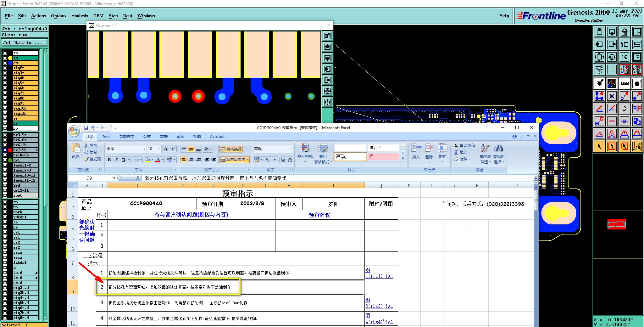Expand the formula bar in Excel

[x=536, y=178]
